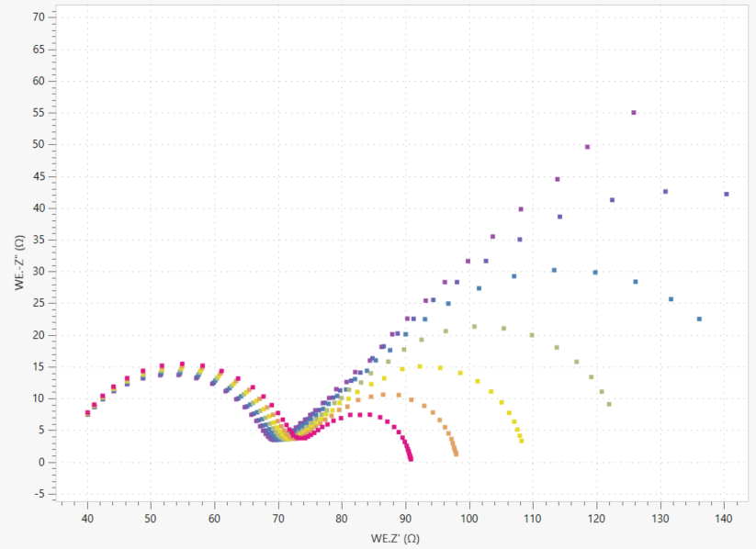This screenshot has height=549, width=756.
Task: Select the magenta point at the first semicircle peak
Action: pyautogui.click(x=182, y=364)
